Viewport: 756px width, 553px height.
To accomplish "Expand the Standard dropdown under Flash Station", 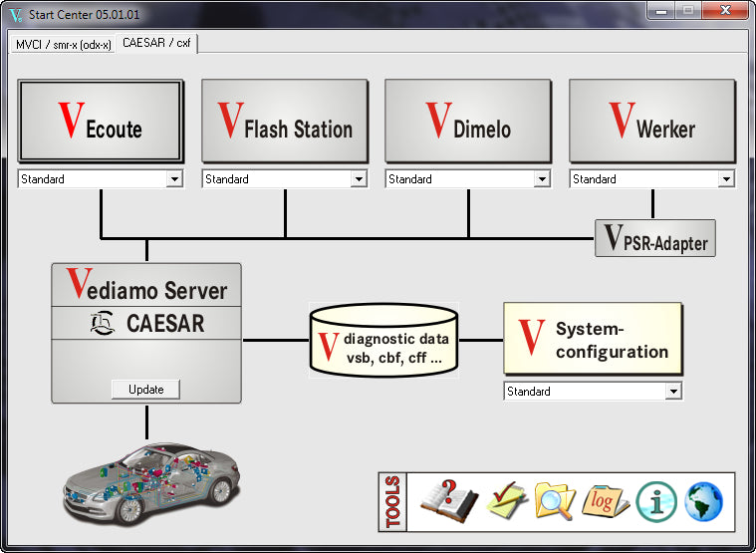I will coord(359,179).
